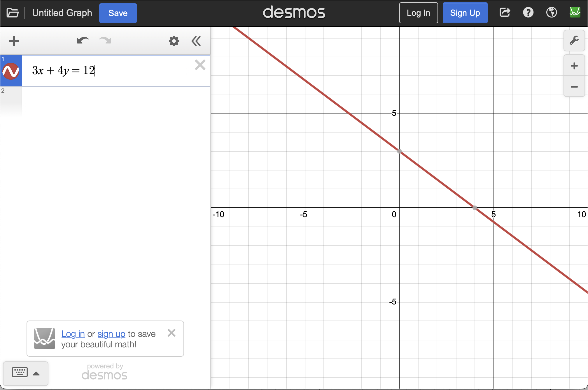Open the language globe menu

pos(551,13)
